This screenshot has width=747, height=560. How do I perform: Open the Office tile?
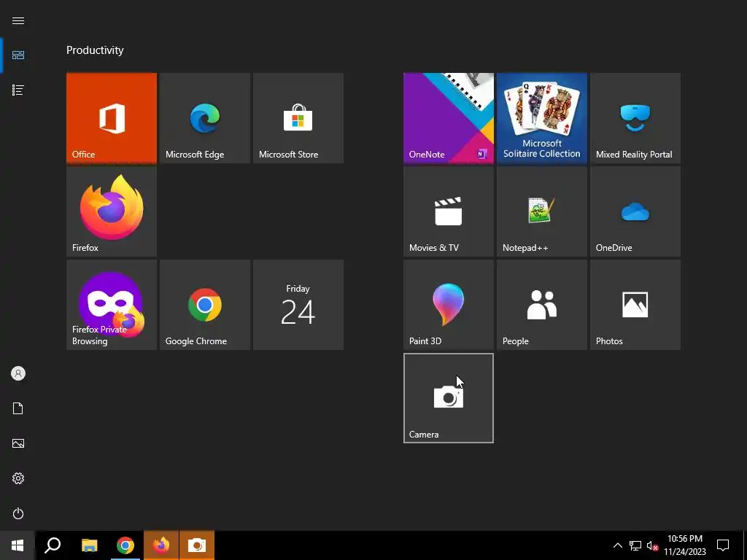pyautogui.click(x=112, y=118)
